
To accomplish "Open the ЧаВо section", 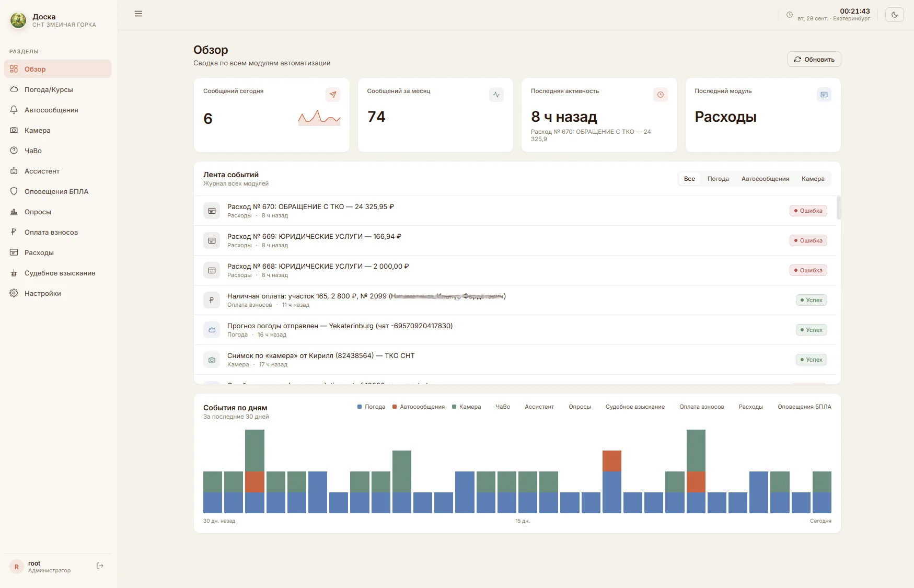I will (x=57, y=151).
